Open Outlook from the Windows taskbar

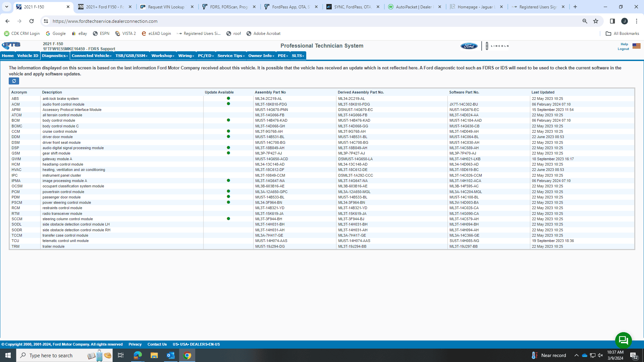[x=170, y=355]
